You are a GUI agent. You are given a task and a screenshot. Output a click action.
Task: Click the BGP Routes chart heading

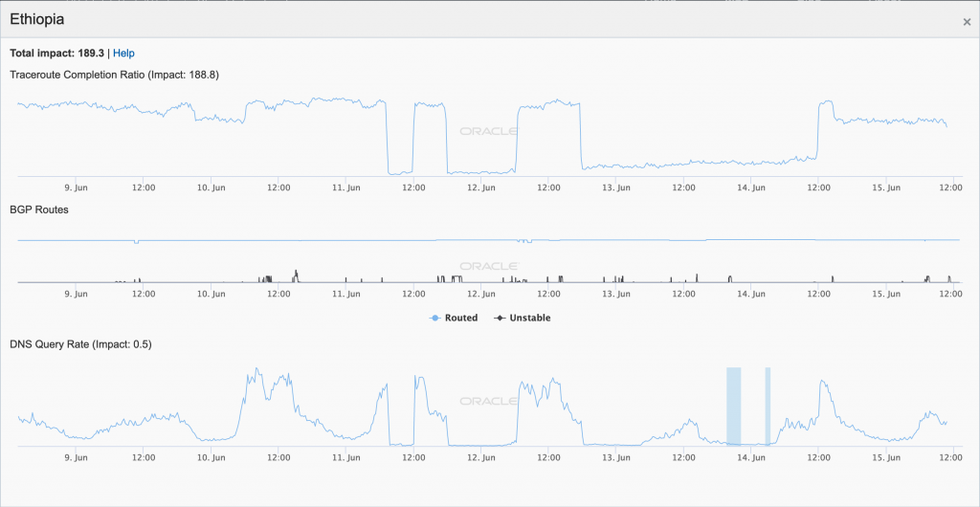pos(38,209)
